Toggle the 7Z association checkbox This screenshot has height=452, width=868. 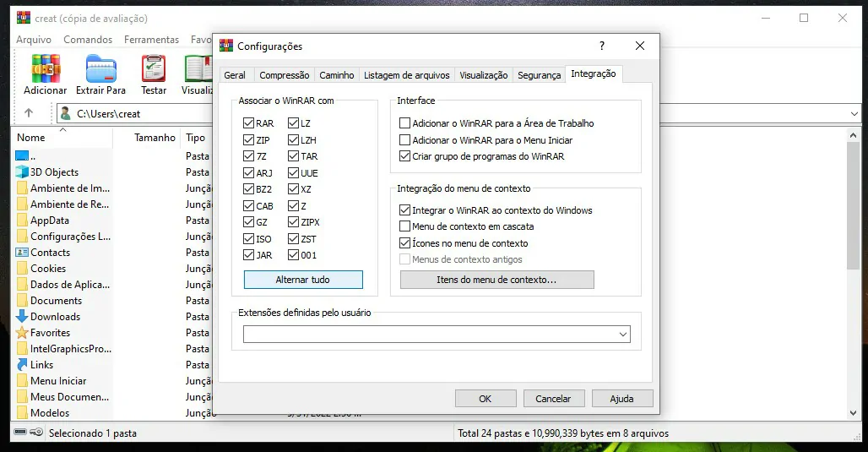(248, 156)
